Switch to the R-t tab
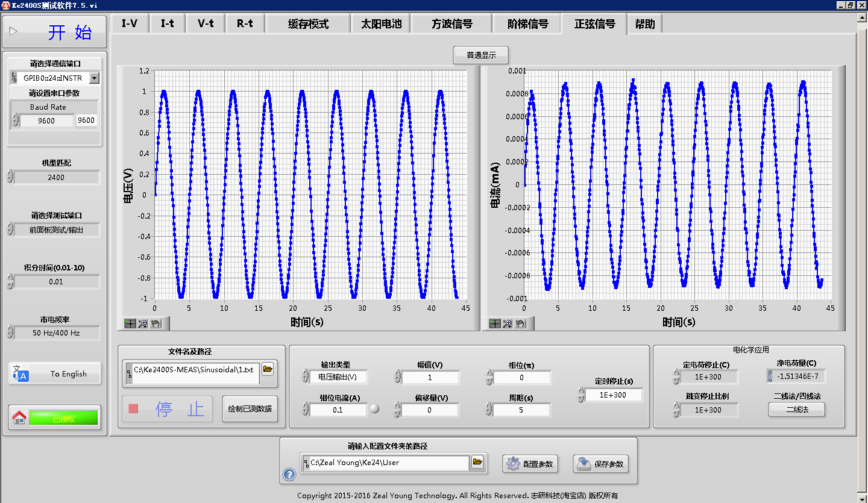 click(245, 23)
